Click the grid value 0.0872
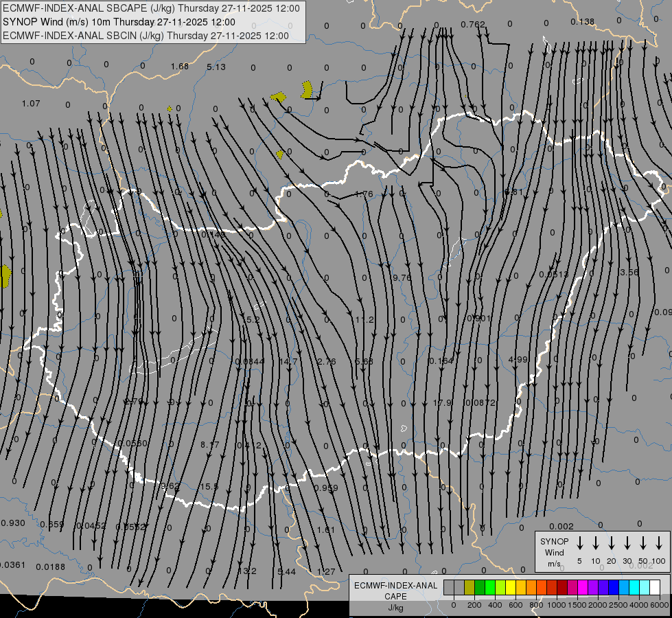This screenshot has width=672, height=618. [x=480, y=402]
